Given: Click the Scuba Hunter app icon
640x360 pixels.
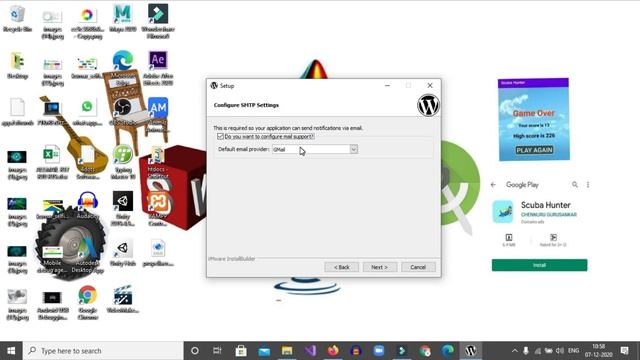Looking at the screenshot, I should pos(503,211).
